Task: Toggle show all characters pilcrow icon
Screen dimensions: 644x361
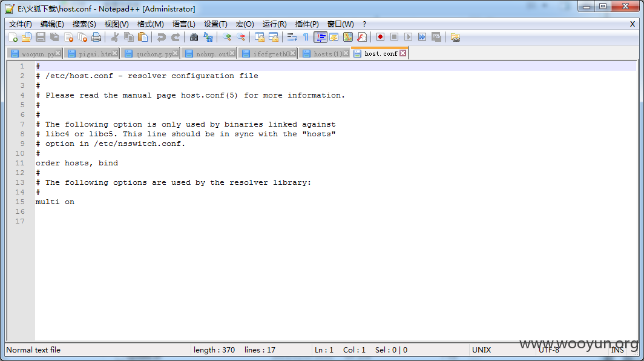Action: coord(306,38)
